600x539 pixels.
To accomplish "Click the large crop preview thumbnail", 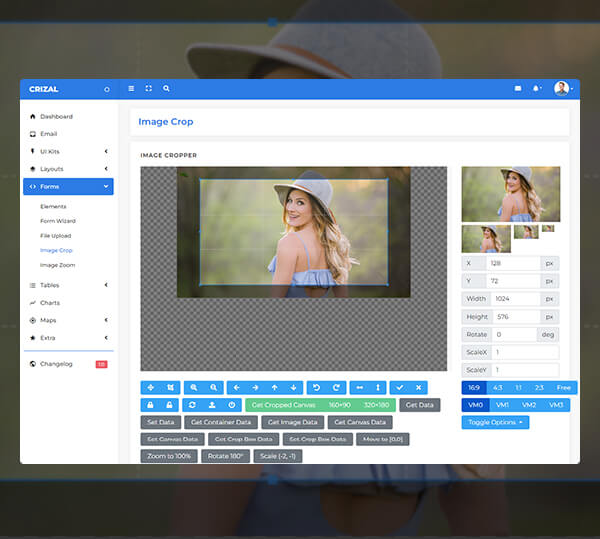I will [x=510, y=194].
